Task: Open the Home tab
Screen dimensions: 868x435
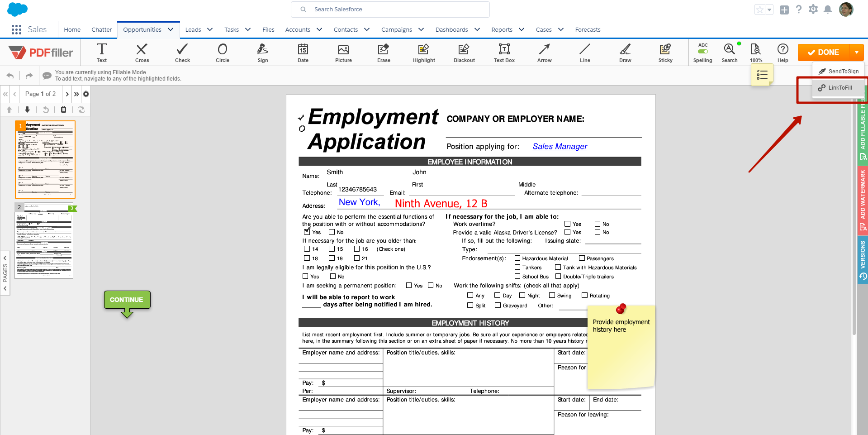Action: [72, 29]
